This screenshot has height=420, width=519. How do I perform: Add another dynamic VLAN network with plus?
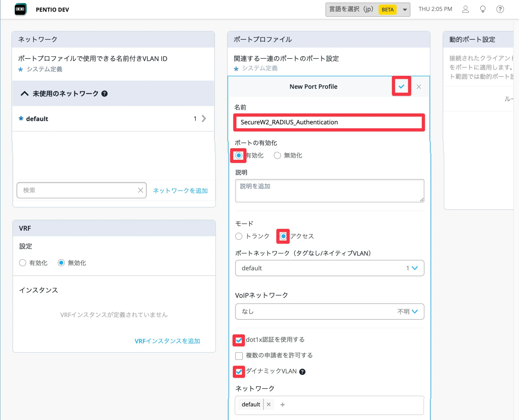point(282,404)
